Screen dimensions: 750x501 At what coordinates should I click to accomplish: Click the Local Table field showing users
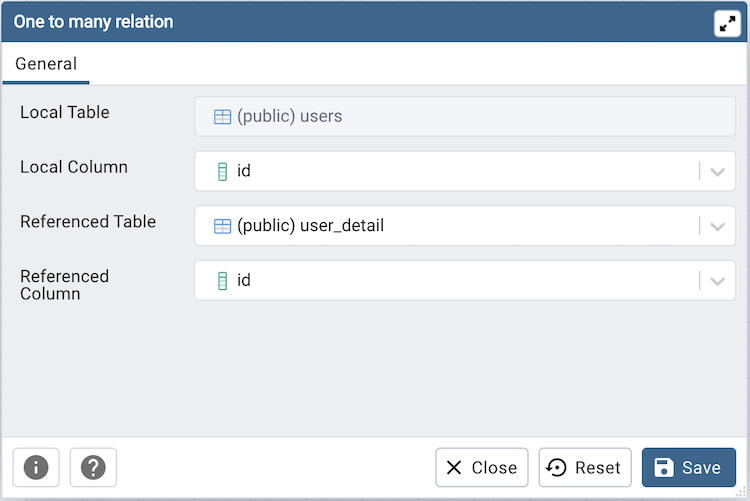pyautogui.click(x=464, y=116)
